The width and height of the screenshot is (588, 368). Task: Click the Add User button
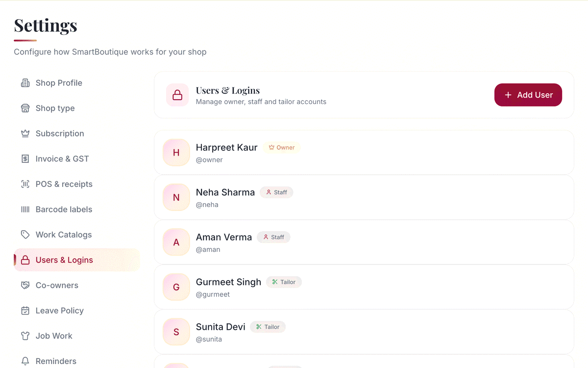tap(528, 95)
